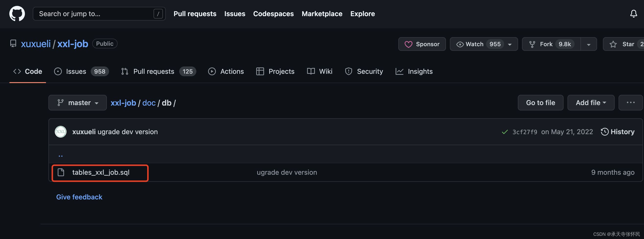Go to Marketplace
The width and height of the screenshot is (644, 239).
[x=322, y=14]
